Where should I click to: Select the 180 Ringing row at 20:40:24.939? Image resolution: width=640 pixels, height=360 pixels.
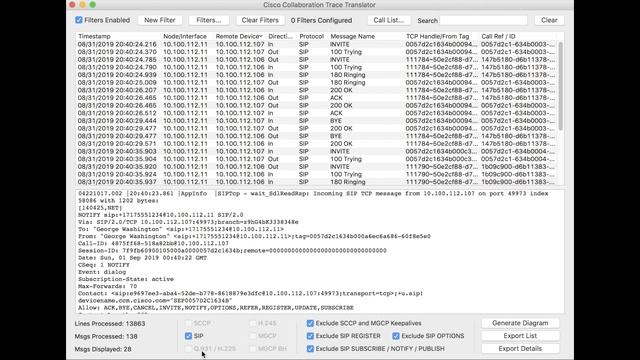coord(316,75)
